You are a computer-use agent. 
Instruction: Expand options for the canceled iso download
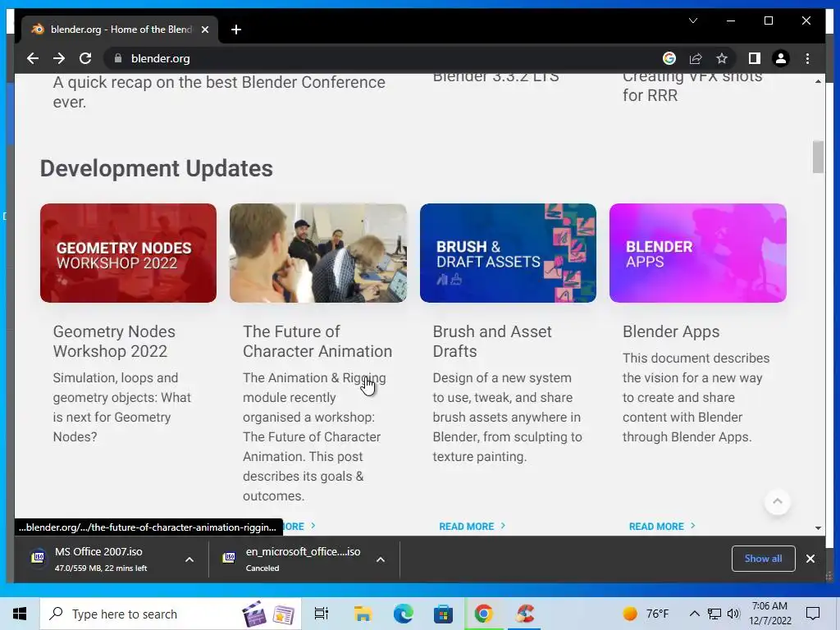pos(381,559)
